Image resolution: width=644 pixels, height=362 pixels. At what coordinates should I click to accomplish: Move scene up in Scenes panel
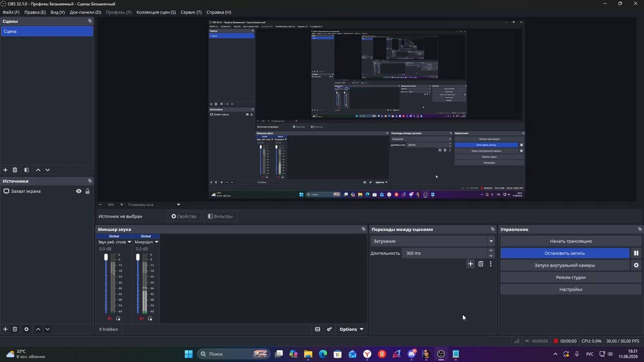pos(38,170)
